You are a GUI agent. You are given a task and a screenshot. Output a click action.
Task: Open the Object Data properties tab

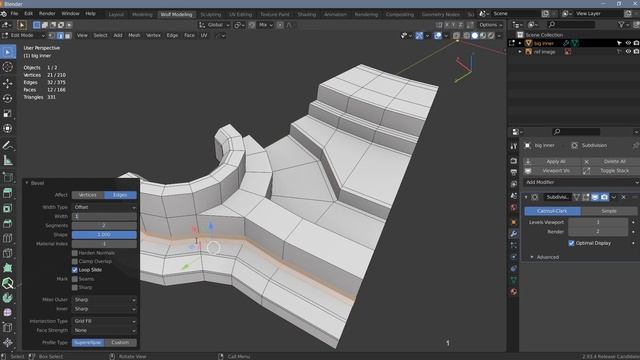pos(513,280)
